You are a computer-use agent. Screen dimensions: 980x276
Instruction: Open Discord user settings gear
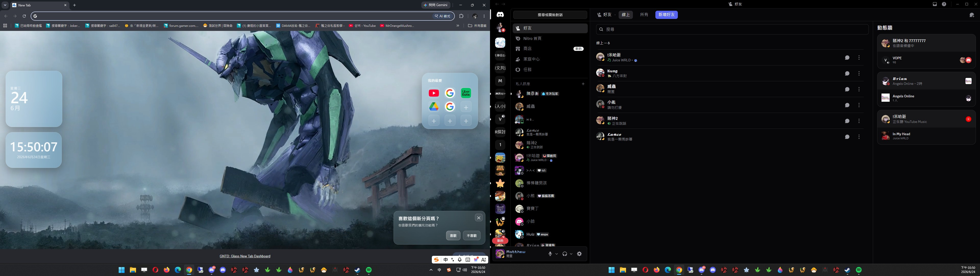click(579, 254)
